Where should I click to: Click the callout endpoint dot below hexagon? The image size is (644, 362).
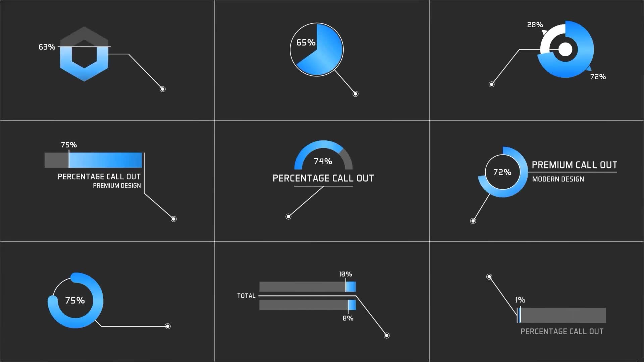click(x=163, y=89)
